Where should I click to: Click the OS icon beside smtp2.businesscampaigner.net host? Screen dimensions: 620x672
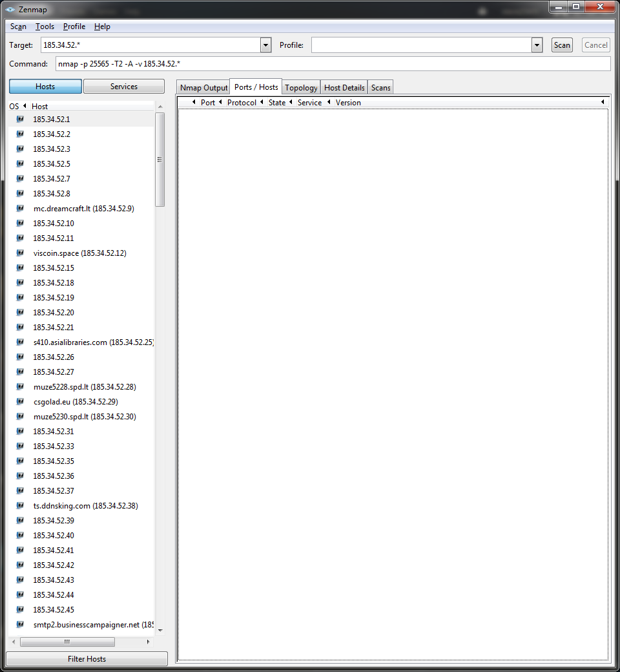coord(20,624)
